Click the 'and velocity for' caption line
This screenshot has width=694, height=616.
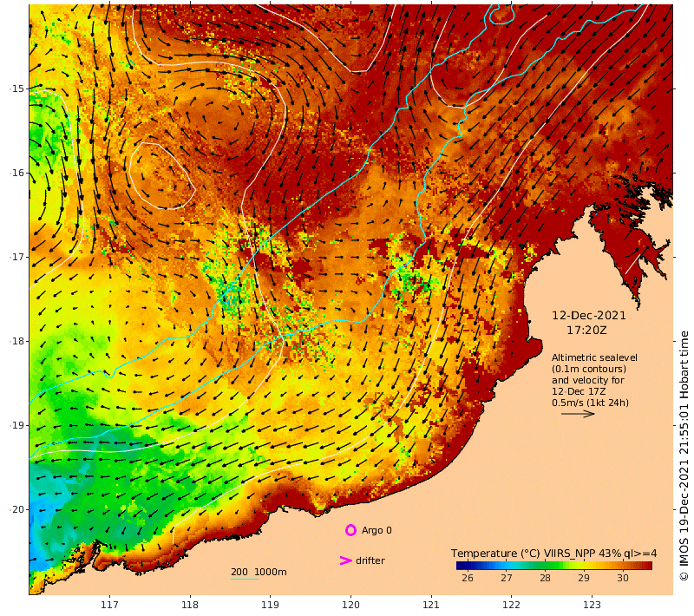[x=588, y=380]
